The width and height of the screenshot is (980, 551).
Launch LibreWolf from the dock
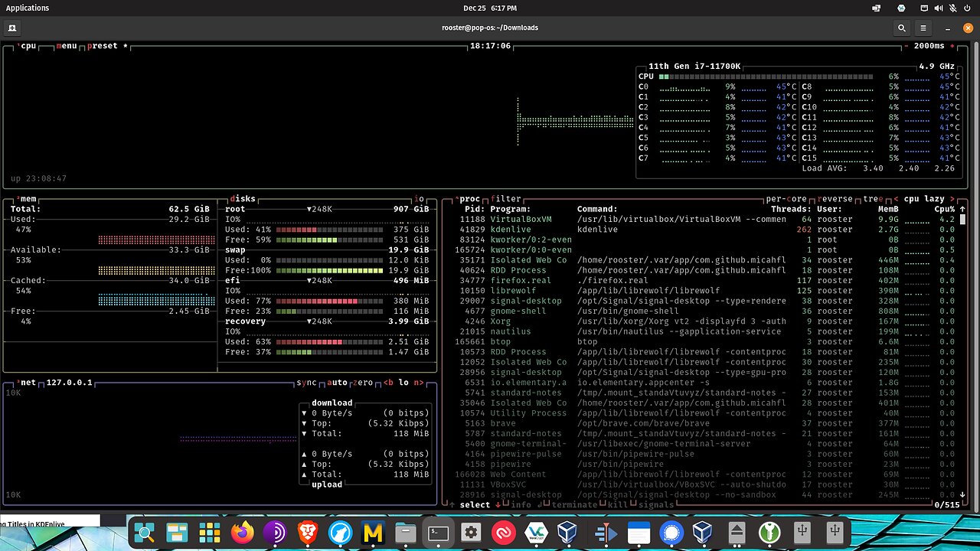tap(341, 533)
